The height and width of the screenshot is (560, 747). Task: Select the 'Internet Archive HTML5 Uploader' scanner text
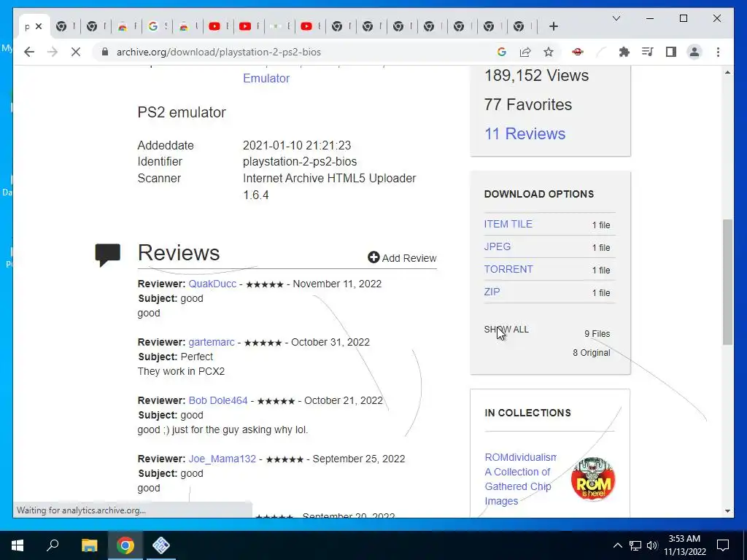329,178
